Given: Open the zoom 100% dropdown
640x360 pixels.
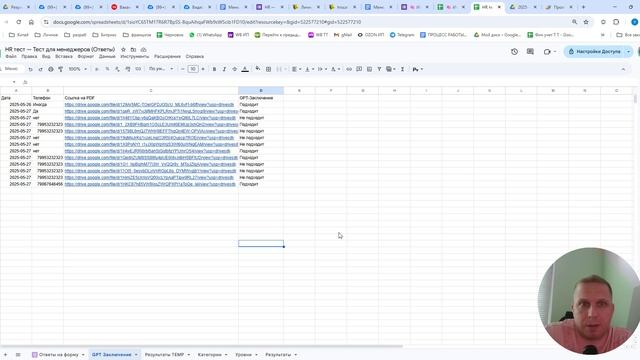Looking at the screenshot, I should [78, 69].
